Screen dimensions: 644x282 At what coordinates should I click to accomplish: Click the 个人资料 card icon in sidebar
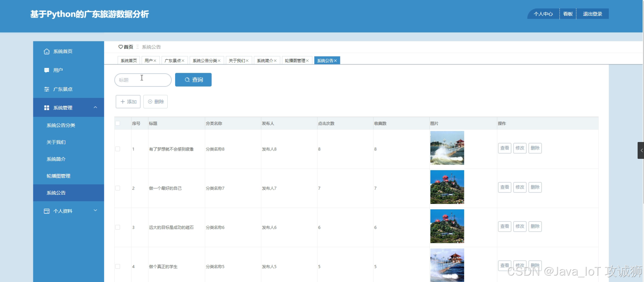pyautogui.click(x=46, y=211)
